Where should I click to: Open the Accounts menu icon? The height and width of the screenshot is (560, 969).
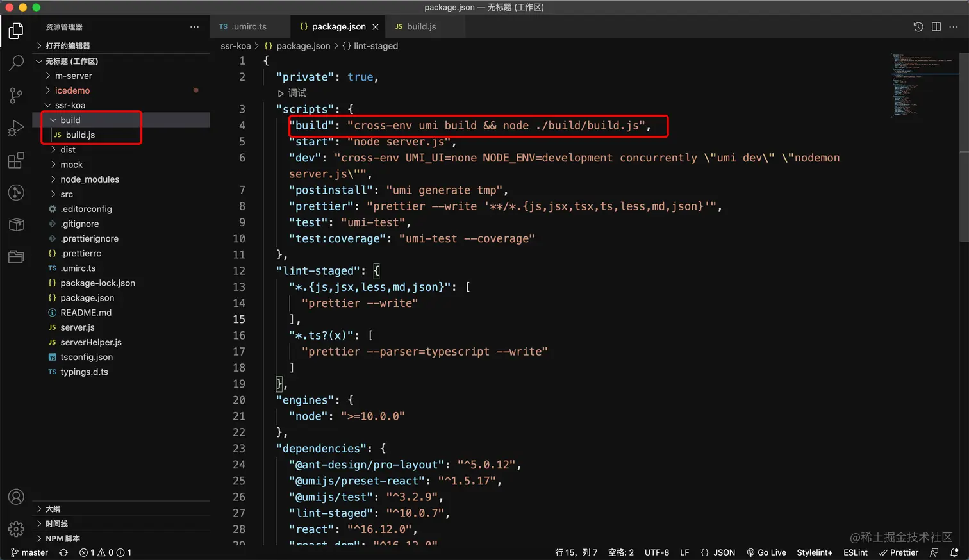coord(16,497)
